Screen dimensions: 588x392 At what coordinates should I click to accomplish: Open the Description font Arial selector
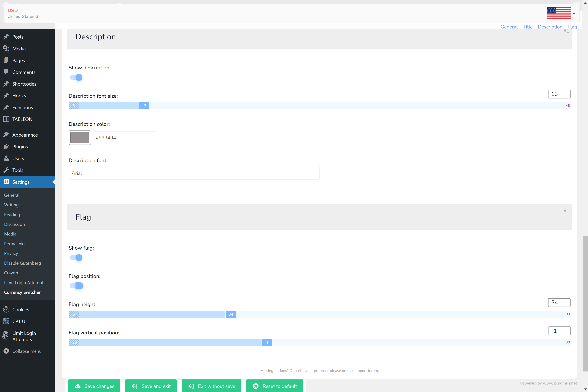[x=194, y=173]
